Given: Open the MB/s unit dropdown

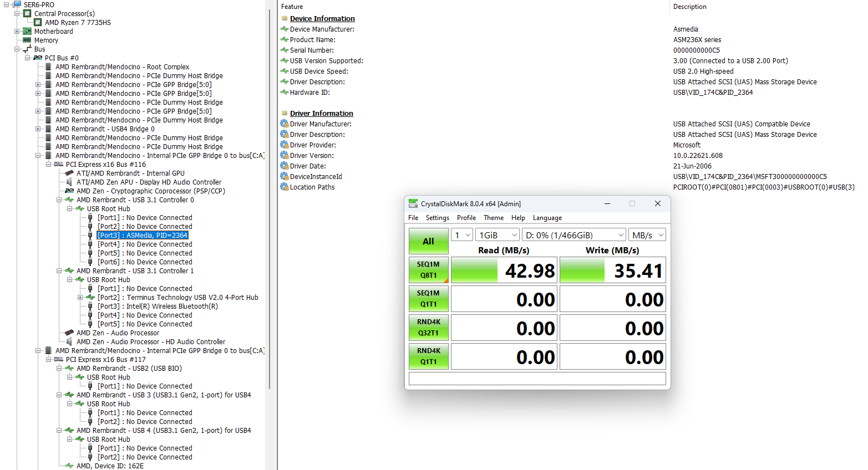Looking at the screenshot, I should coord(647,235).
